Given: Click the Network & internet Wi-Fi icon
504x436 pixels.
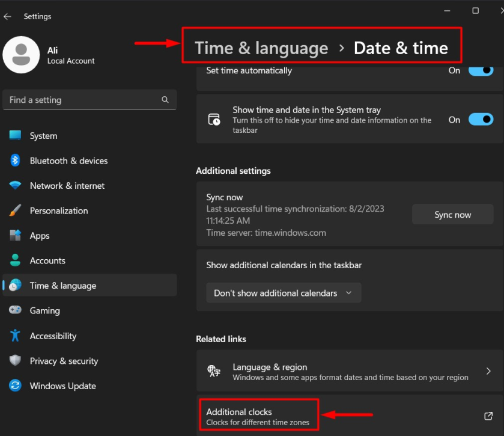Looking at the screenshot, I should (15, 186).
